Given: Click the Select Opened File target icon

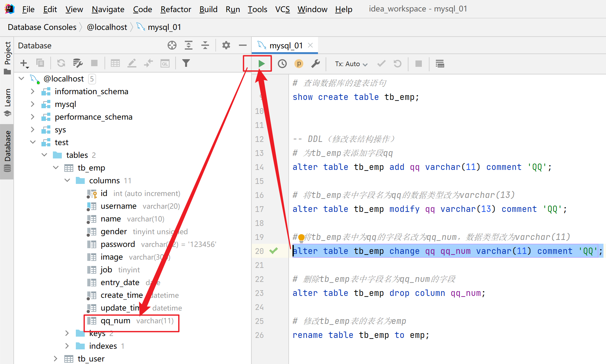Looking at the screenshot, I should (172, 45).
